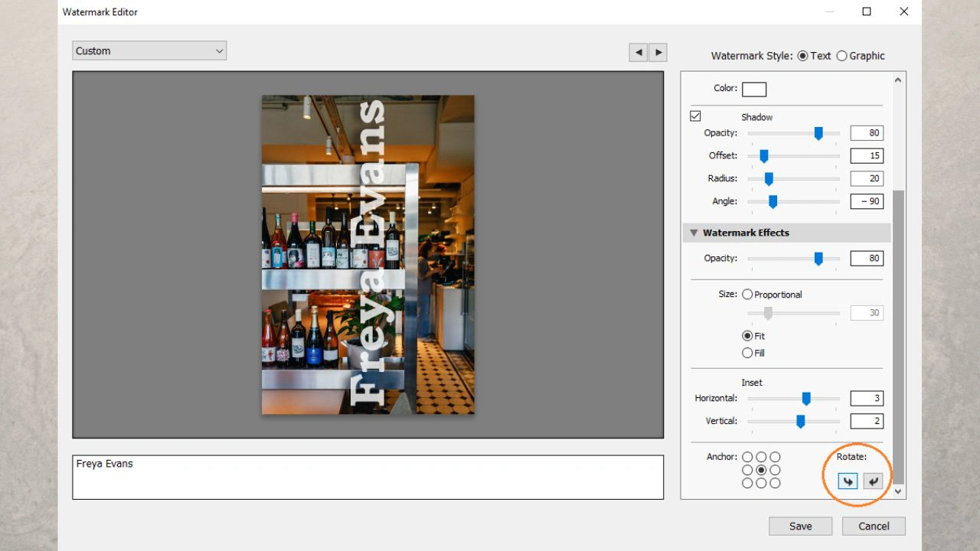Choose the Fill size option

click(747, 353)
